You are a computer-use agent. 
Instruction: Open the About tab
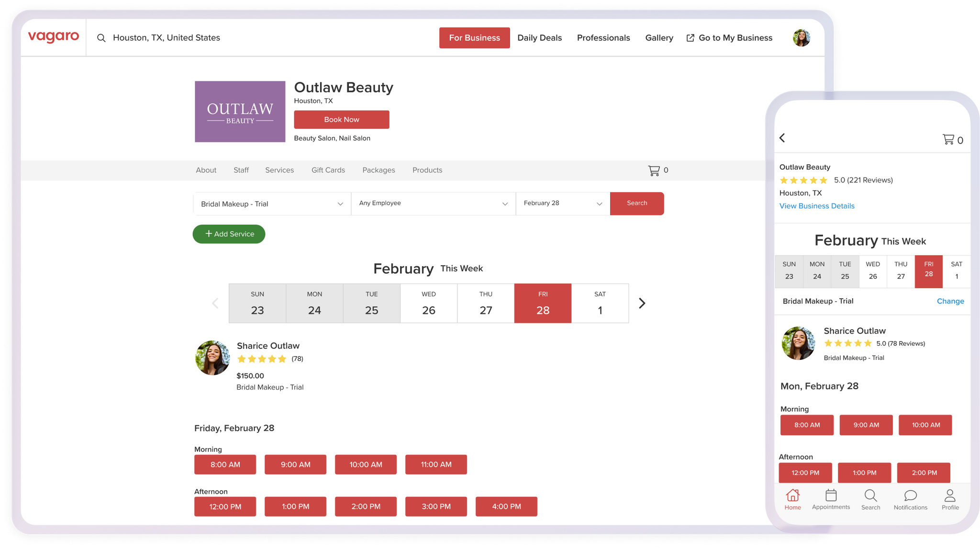[206, 170]
